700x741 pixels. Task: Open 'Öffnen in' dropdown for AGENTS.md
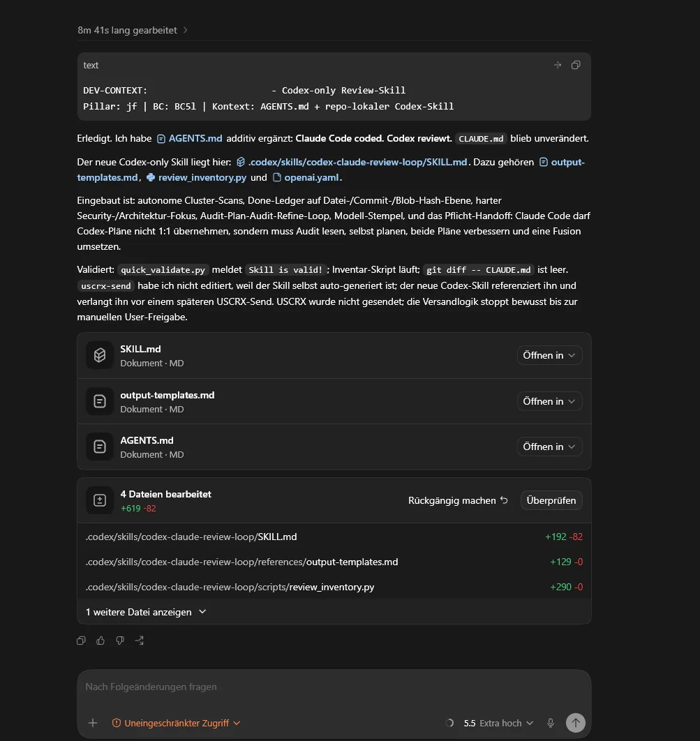point(549,447)
